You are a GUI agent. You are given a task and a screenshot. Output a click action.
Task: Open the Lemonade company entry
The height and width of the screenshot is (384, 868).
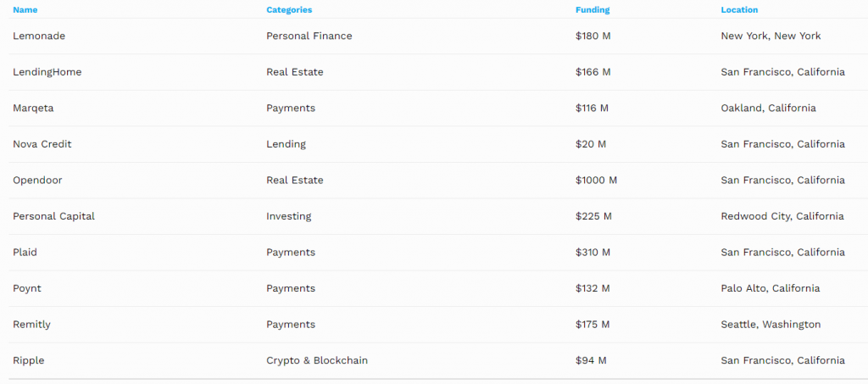pyautogui.click(x=39, y=36)
